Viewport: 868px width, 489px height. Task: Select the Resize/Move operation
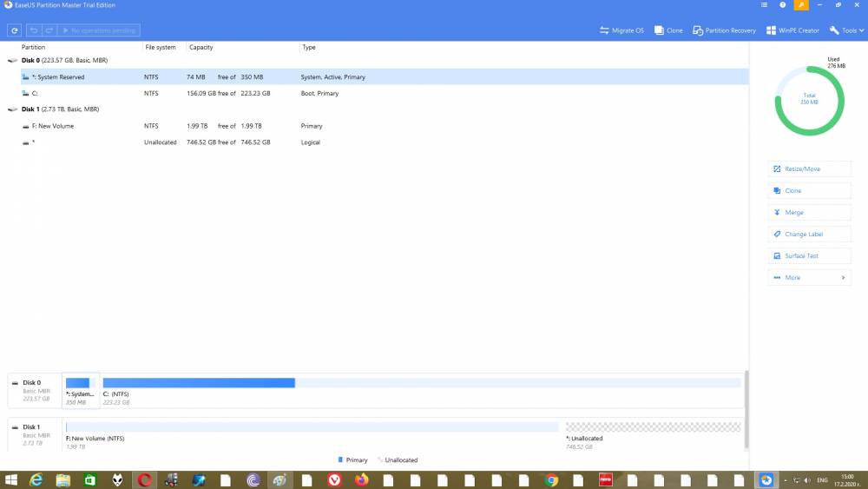(x=809, y=169)
